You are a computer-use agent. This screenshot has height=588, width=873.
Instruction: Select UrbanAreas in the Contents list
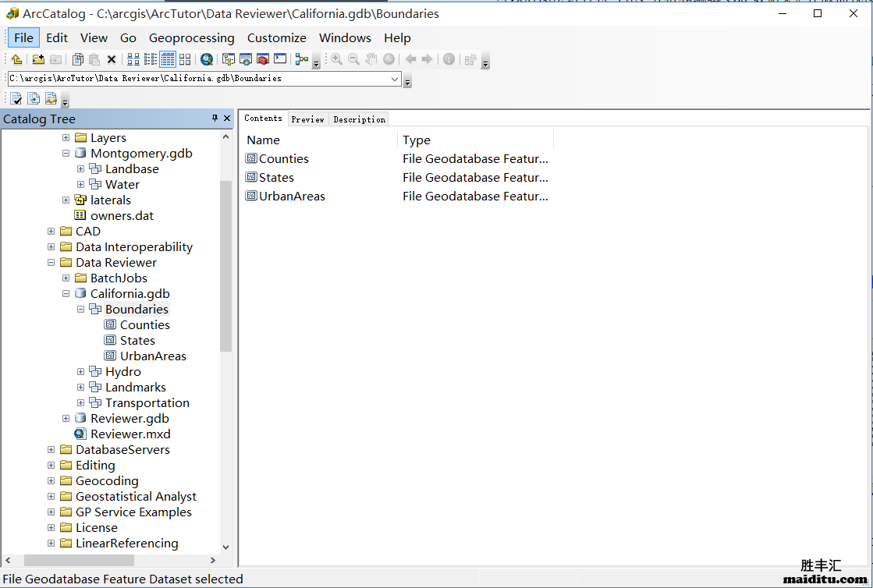pos(292,197)
